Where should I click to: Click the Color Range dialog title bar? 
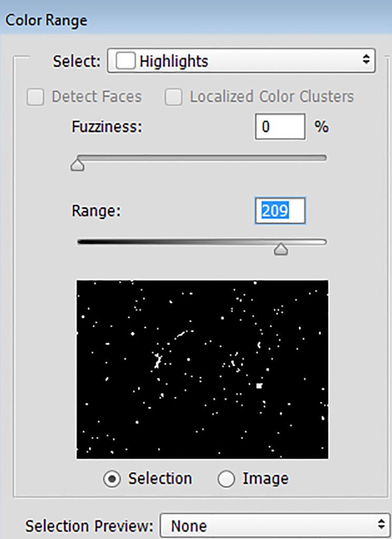point(196,19)
